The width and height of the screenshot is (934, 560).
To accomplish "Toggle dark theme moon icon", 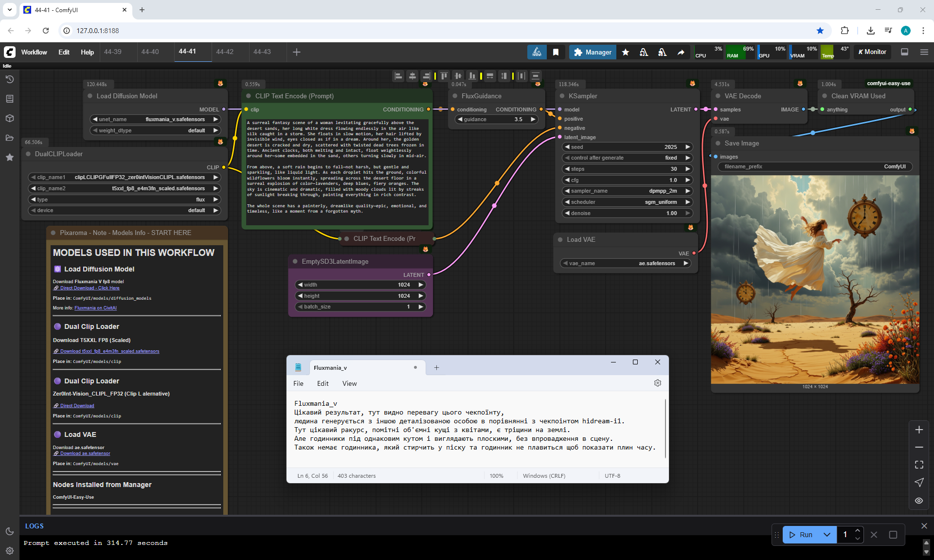I will point(9,531).
